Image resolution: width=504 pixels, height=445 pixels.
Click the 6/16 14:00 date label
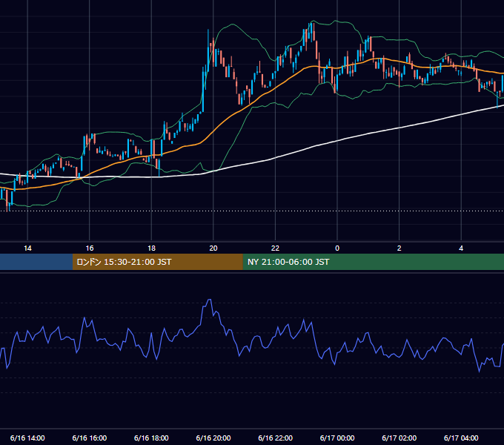point(27,438)
